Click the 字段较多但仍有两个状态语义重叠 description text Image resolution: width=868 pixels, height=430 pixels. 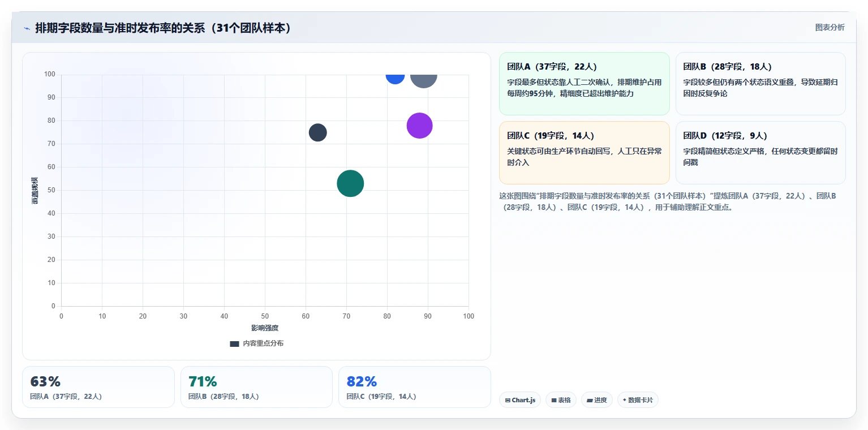pyautogui.click(x=760, y=88)
